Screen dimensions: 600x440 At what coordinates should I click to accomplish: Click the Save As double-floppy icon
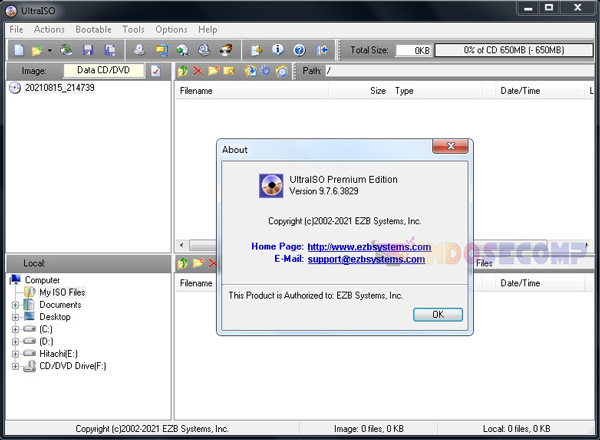(x=110, y=50)
